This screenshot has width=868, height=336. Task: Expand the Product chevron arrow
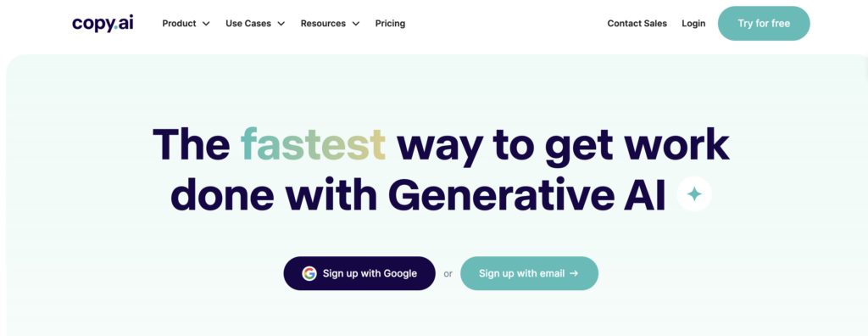click(206, 24)
